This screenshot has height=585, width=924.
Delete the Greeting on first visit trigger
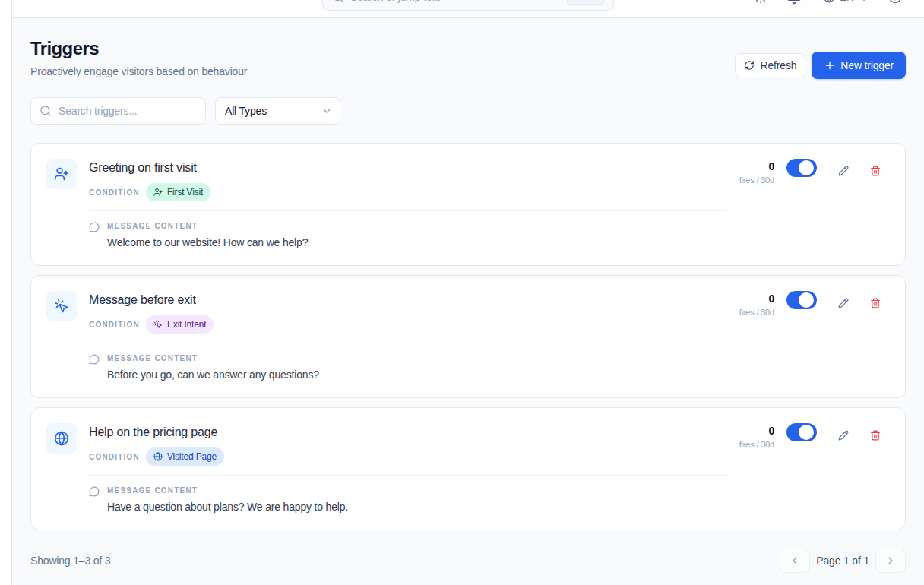pyautogui.click(x=875, y=171)
